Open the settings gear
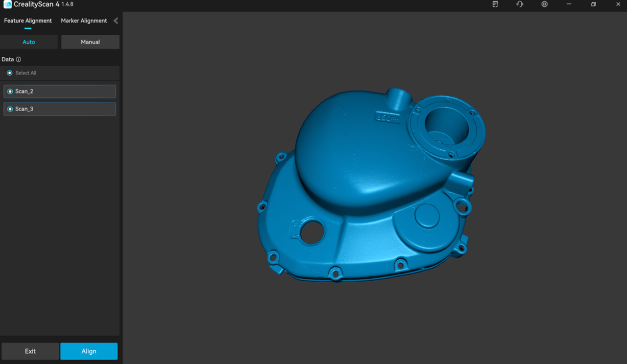 pos(544,4)
